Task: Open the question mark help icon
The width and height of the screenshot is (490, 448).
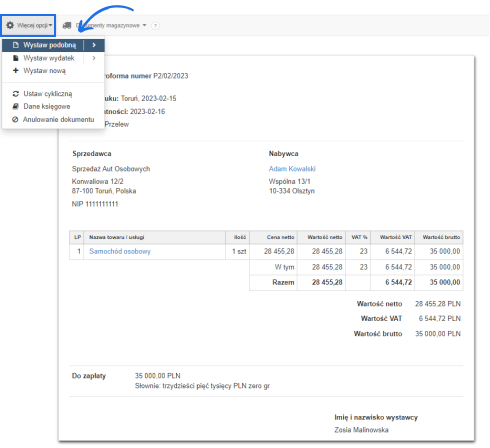Action: pyautogui.click(x=155, y=26)
